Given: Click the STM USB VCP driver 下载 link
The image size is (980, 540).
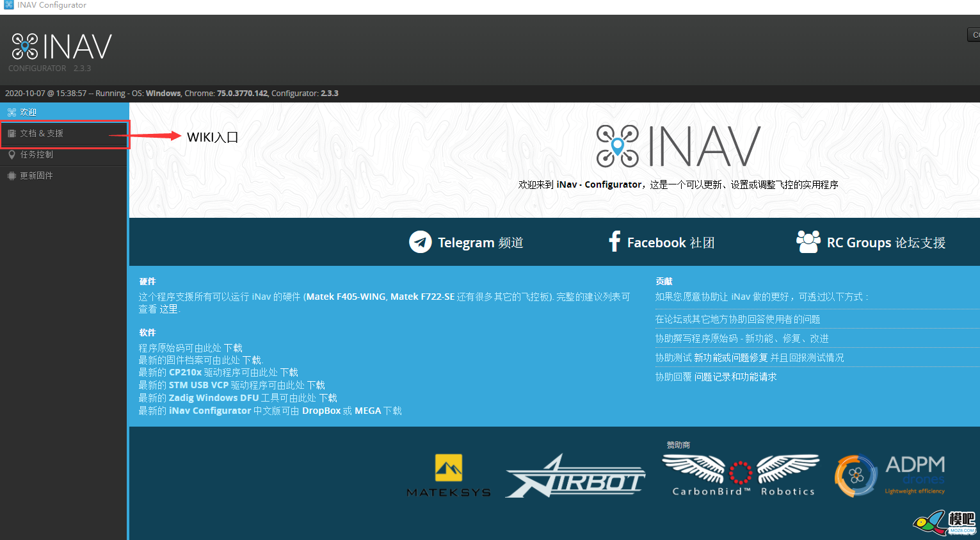Looking at the screenshot, I should (x=316, y=385).
